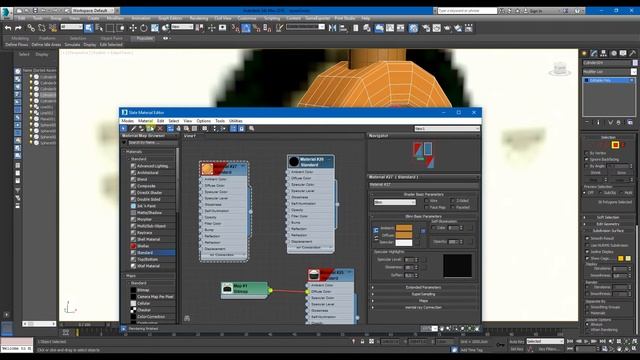640x360 pixels.
Task: Open the Blinn shader type dropdown
Action: click(x=395, y=202)
